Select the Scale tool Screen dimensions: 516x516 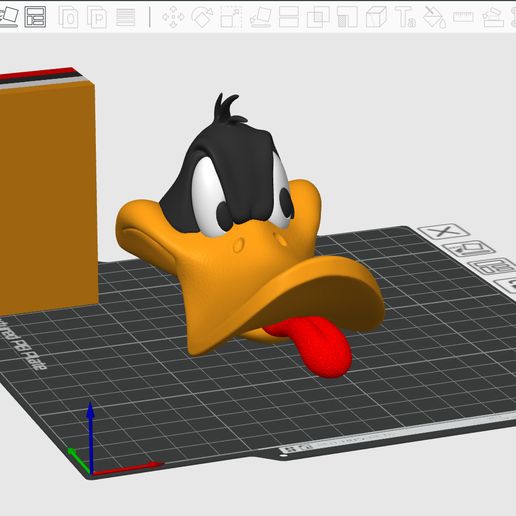[x=231, y=17]
